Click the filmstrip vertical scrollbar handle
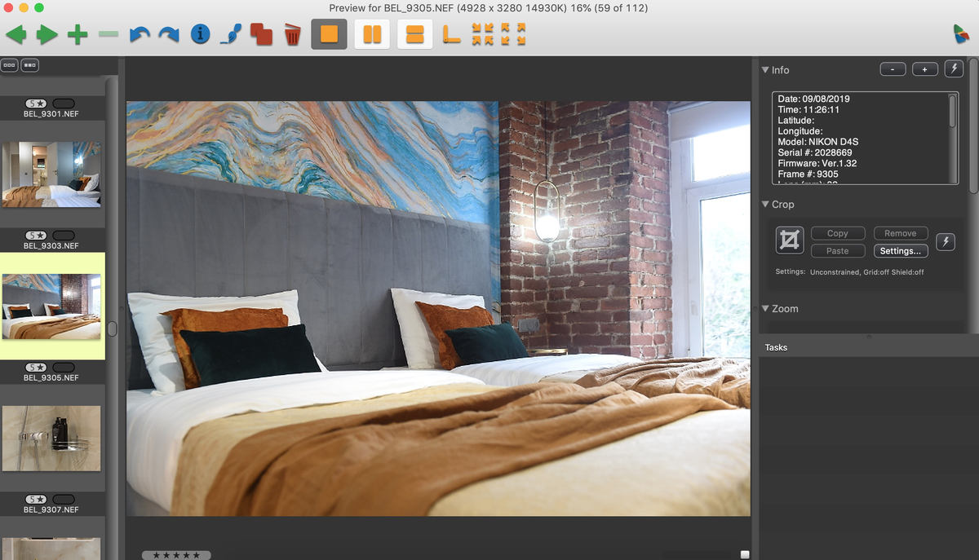The height and width of the screenshot is (560, 979). [x=113, y=329]
